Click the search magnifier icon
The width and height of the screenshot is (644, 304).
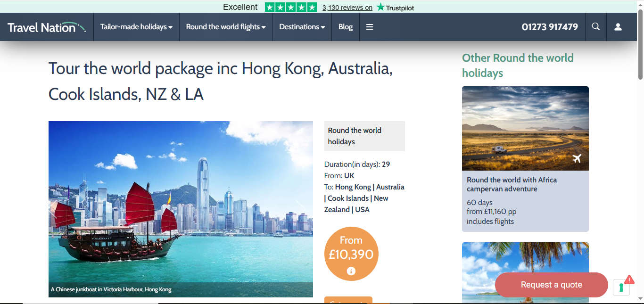[596, 27]
